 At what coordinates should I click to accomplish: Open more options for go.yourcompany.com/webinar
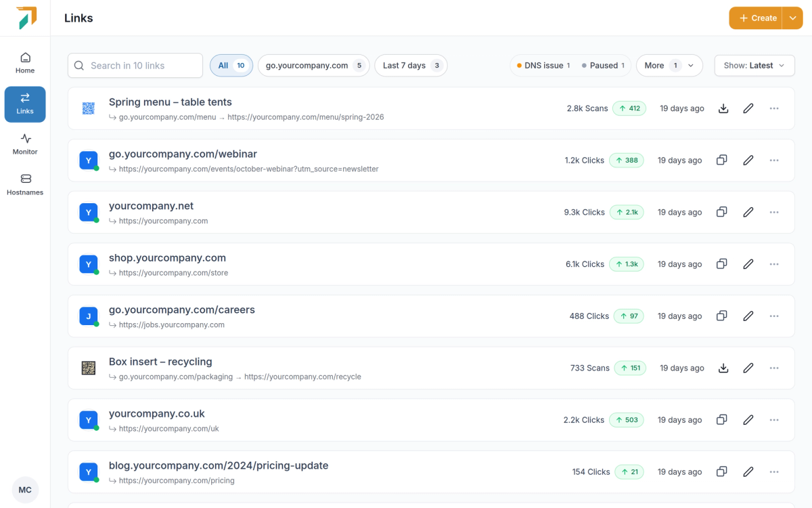pos(774,161)
